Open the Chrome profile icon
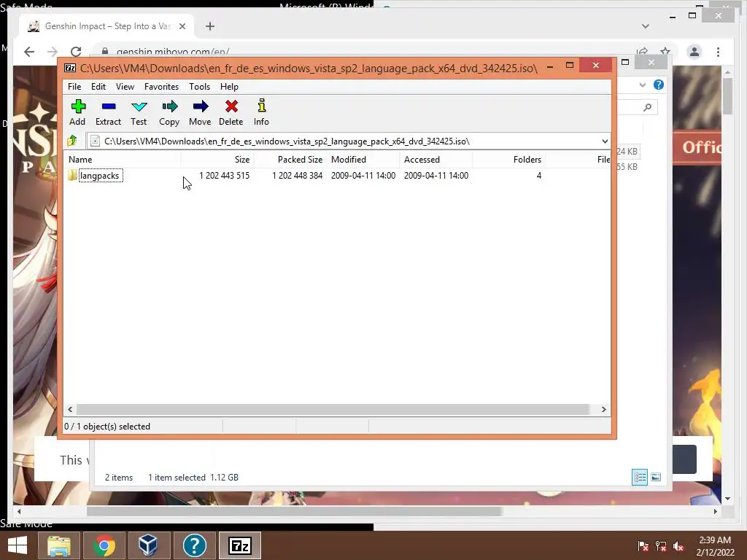Image resolution: width=747 pixels, height=560 pixels. [694, 52]
